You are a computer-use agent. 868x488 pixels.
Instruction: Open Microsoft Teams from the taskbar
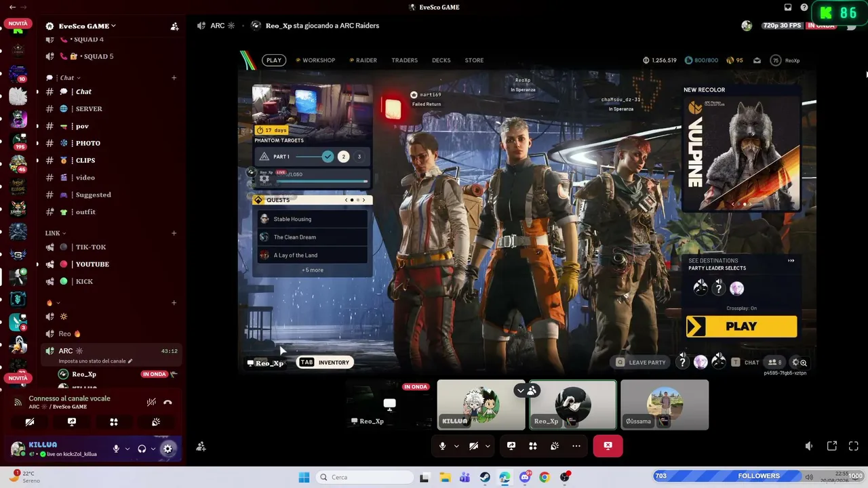pos(465,477)
